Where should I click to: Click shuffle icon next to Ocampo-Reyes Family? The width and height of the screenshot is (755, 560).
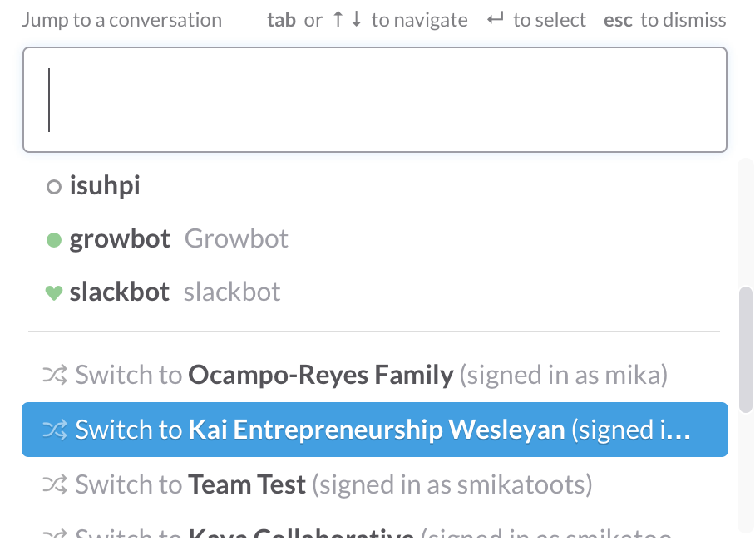[x=54, y=376]
